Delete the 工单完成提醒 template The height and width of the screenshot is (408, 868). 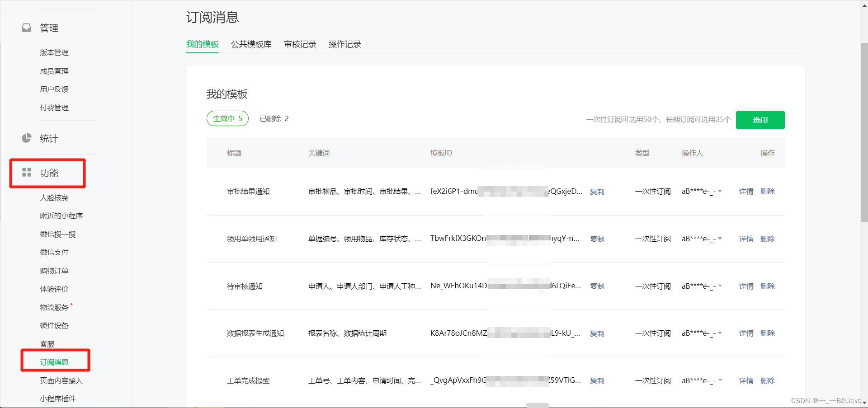point(768,380)
